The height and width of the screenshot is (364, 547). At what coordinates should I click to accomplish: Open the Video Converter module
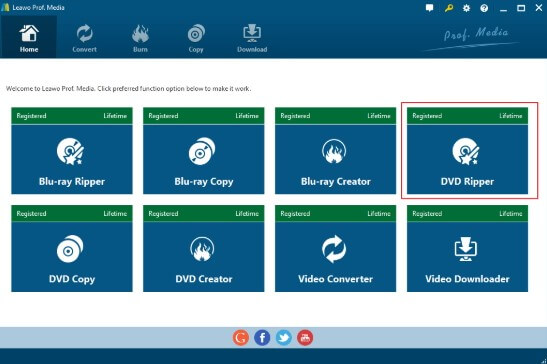coord(336,248)
